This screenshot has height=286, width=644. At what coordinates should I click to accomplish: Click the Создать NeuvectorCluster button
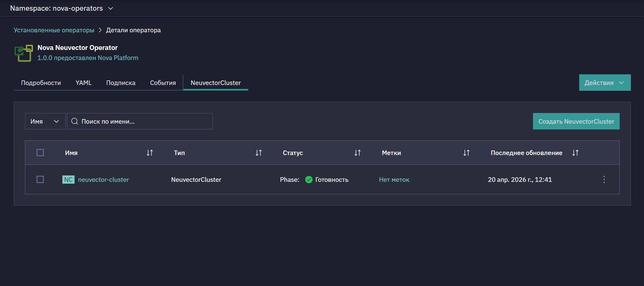tap(576, 121)
